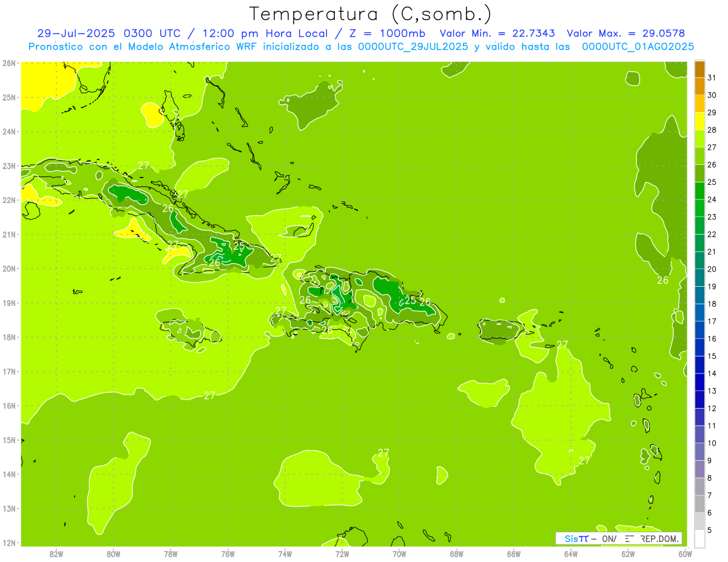728x562 pixels.
Task: Click the '14N' latitude label
Action: point(8,474)
